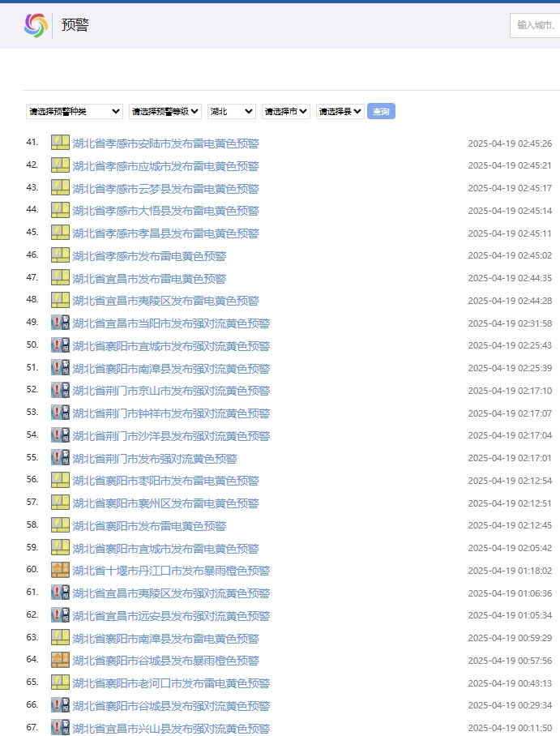This screenshot has height=736, width=560.
Task: Open 湖北省宜昌市发布雷电黄色预警 link
Action: [149, 279]
